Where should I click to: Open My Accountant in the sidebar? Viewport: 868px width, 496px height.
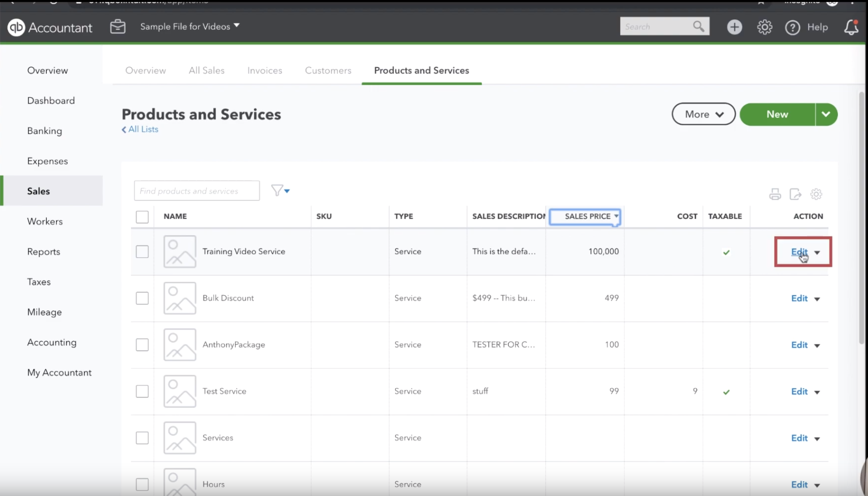[59, 372]
